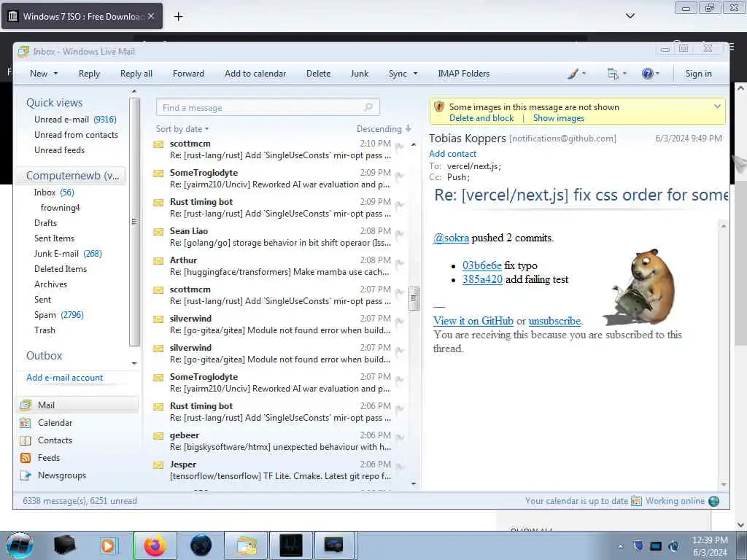The image size is (747, 560).
Task: Open commit link 03b6e6e
Action: (x=481, y=265)
